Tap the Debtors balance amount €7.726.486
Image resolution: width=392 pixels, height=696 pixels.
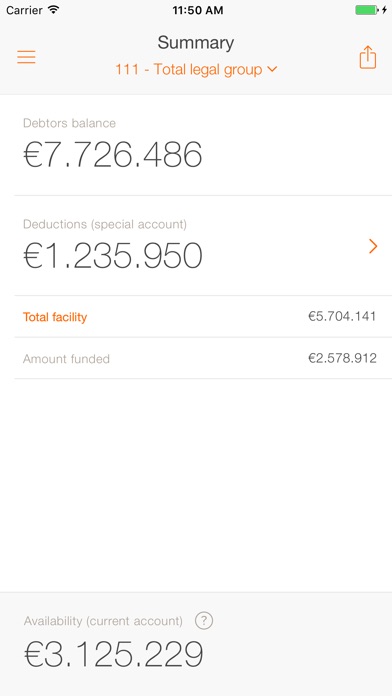coord(113,154)
